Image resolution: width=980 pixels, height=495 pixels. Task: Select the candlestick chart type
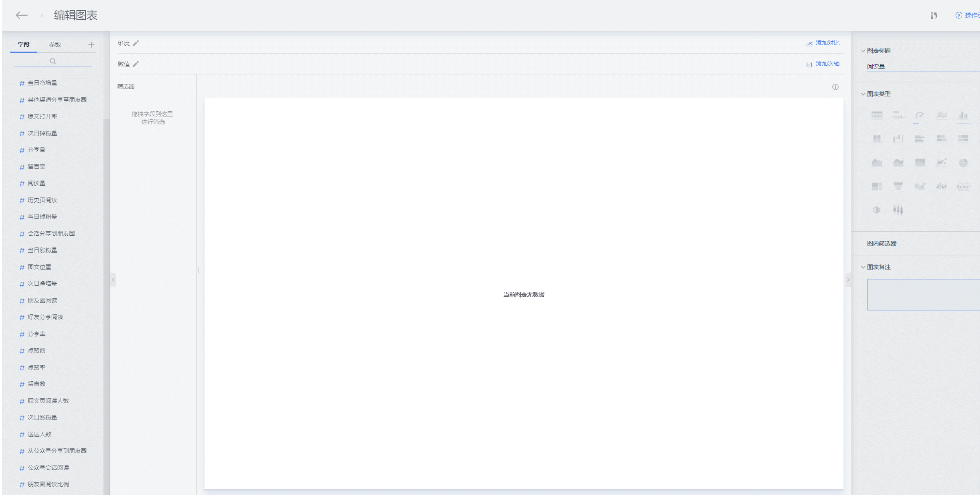point(898,210)
